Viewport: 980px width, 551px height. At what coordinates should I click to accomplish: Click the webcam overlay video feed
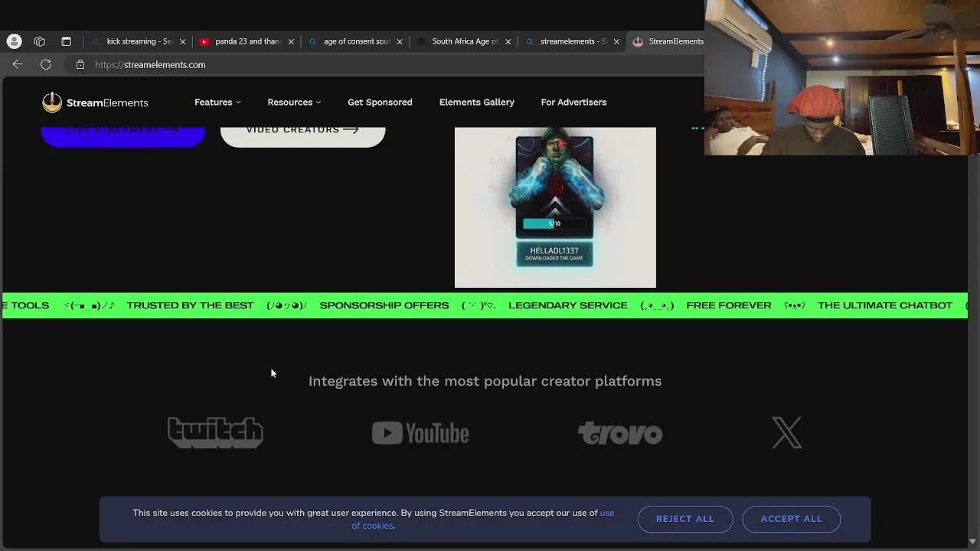click(x=842, y=77)
